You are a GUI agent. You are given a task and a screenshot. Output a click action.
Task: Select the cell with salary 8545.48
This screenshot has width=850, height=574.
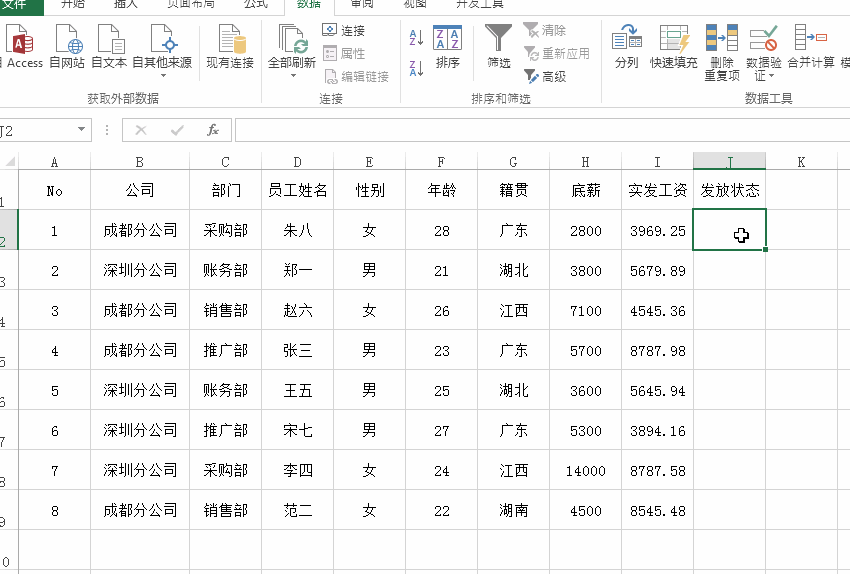(658, 510)
